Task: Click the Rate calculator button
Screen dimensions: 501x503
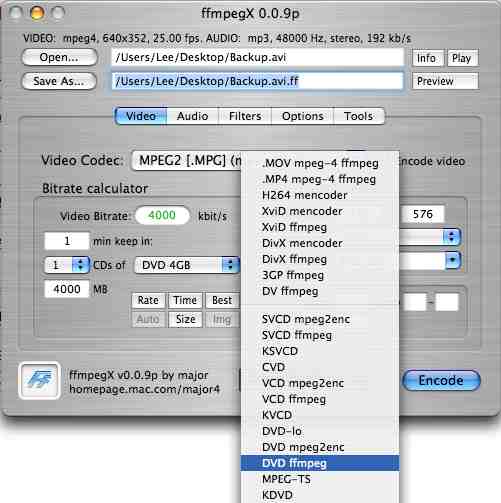Action: tap(148, 300)
